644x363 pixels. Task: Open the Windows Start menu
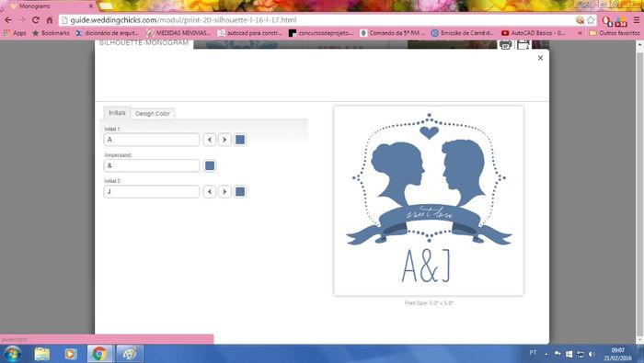pos(12,354)
